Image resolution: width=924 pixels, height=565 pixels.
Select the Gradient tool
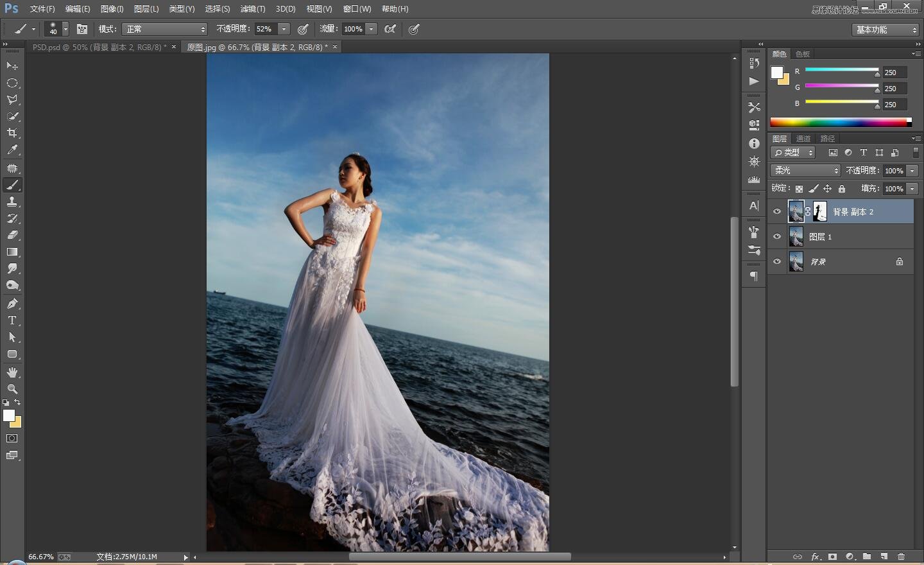coord(12,252)
